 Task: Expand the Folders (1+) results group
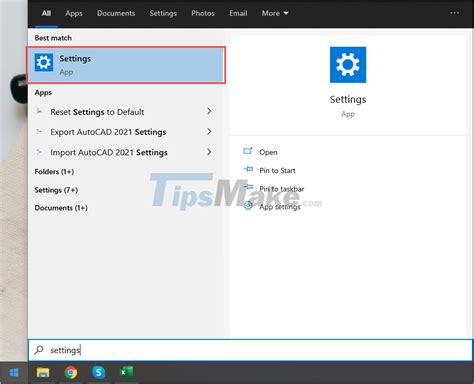pos(54,172)
